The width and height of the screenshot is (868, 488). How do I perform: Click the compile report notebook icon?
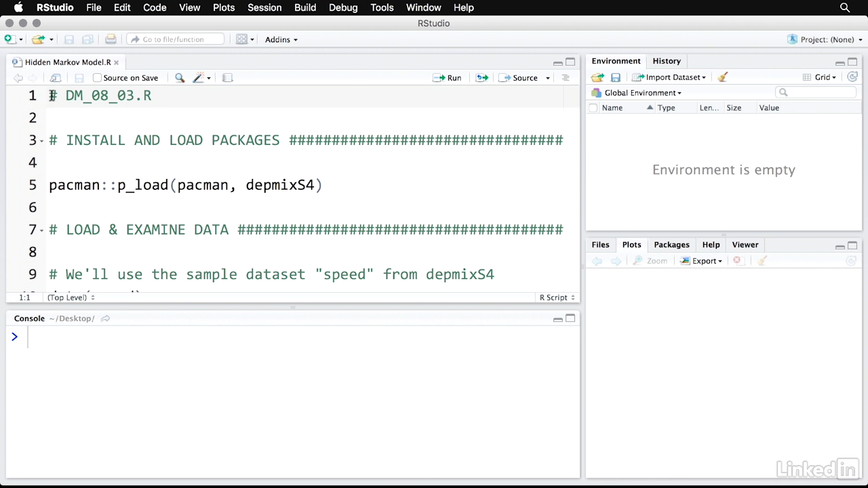228,78
